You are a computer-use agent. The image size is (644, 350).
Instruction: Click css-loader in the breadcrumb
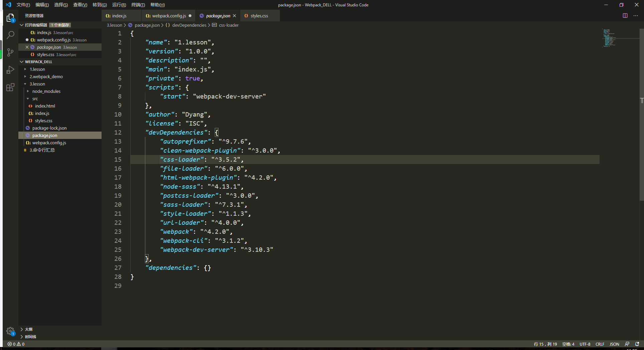point(228,25)
